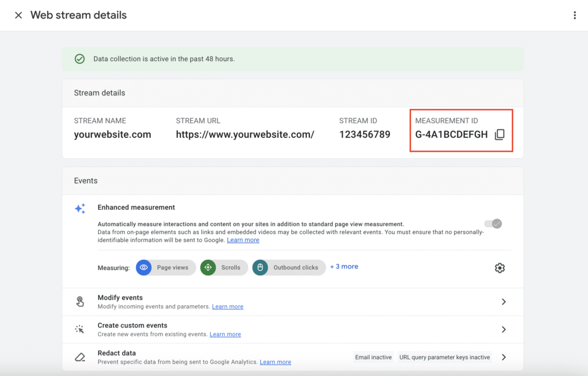Close the Web stream details panel
The width and height of the screenshot is (588, 376).
point(18,15)
